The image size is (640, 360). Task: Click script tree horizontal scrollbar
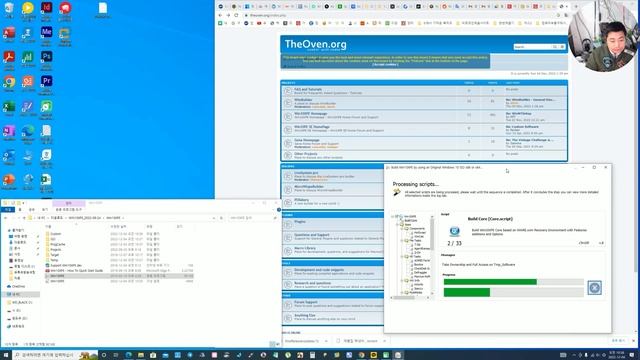(x=410, y=298)
